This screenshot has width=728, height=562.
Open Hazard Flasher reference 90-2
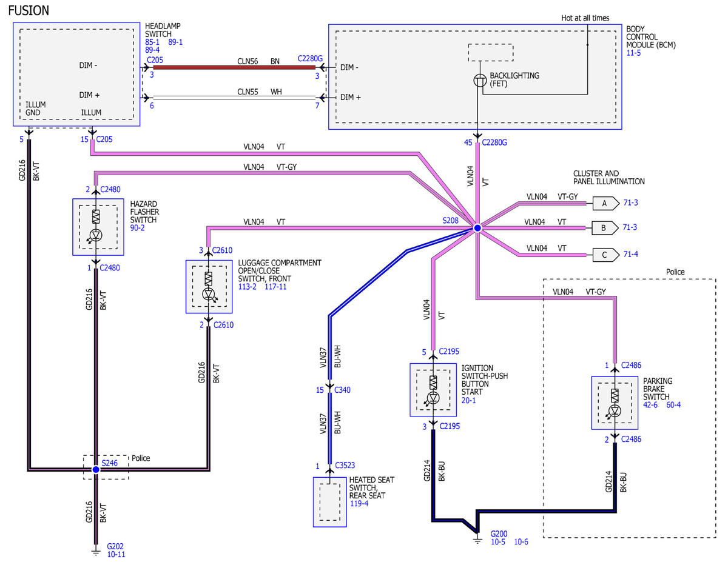(x=137, y=227)
